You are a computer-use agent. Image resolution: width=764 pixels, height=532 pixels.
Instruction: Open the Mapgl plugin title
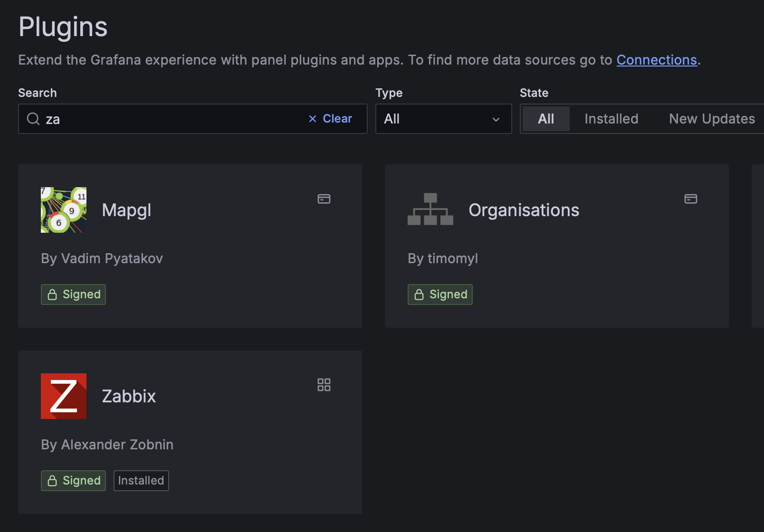tap(126, 210)
